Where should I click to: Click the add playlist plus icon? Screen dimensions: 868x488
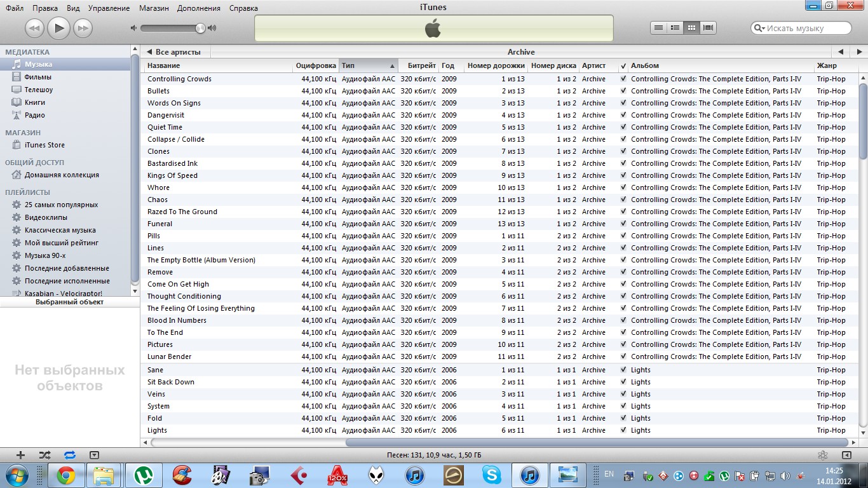[20, 455]
